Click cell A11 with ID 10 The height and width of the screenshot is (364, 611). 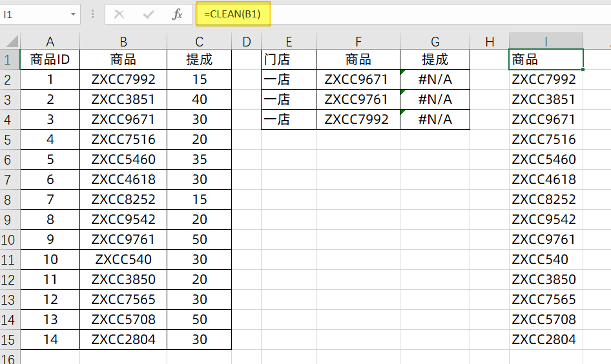50,259
